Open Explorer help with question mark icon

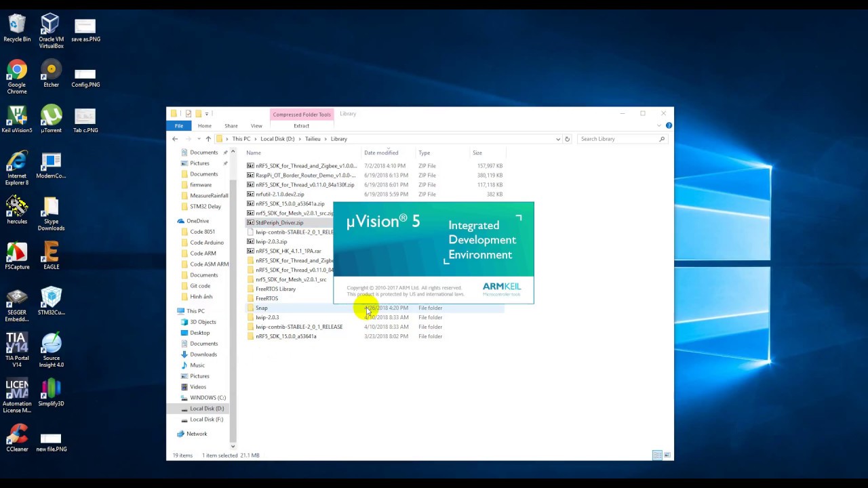pos(669,125)
